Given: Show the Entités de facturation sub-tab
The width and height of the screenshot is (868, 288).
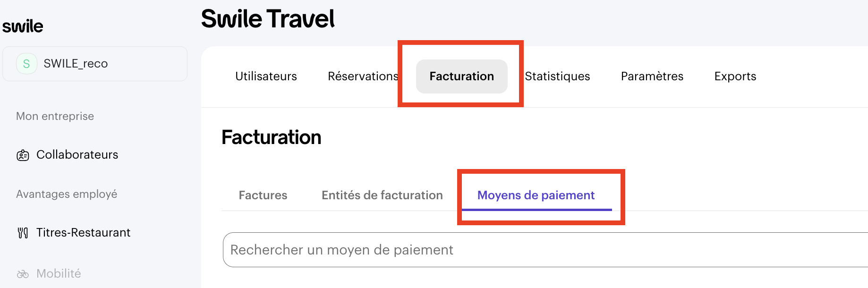Looking at the screenshot, I should (382, 195).
